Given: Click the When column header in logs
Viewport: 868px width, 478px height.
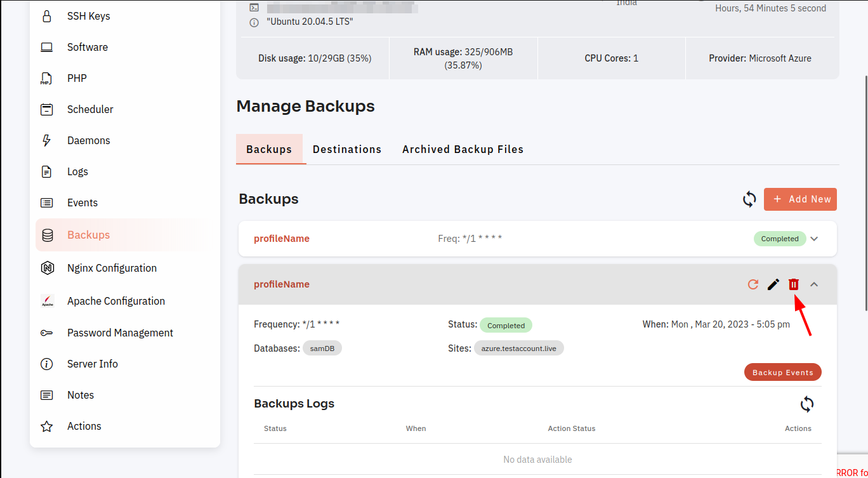Looking at the screenshot, I should point(416,428).
